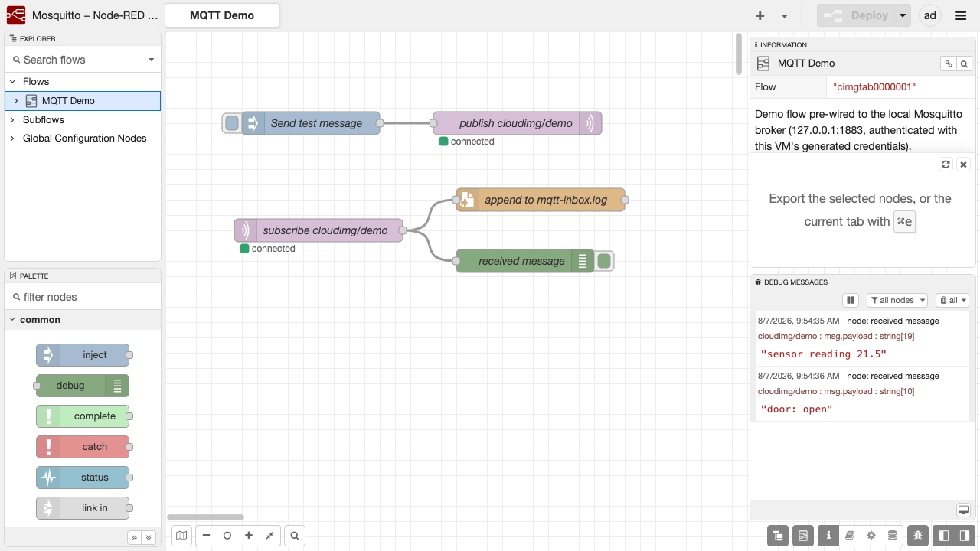Screen dimensions: 980x551
Task: Click the Deploy button
Action: click(x=856, y=15)
